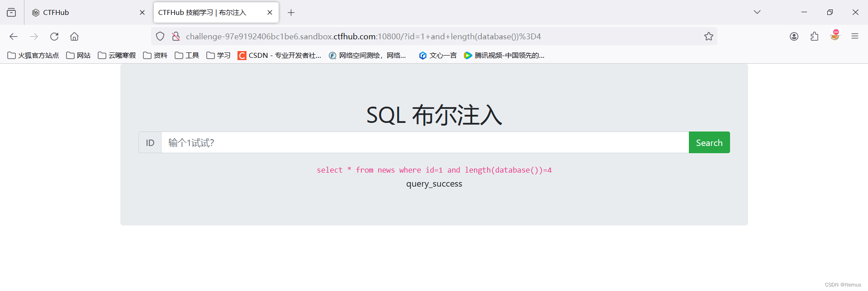Open the 工具 bookmark folder
868x291 pixels.
187,56
